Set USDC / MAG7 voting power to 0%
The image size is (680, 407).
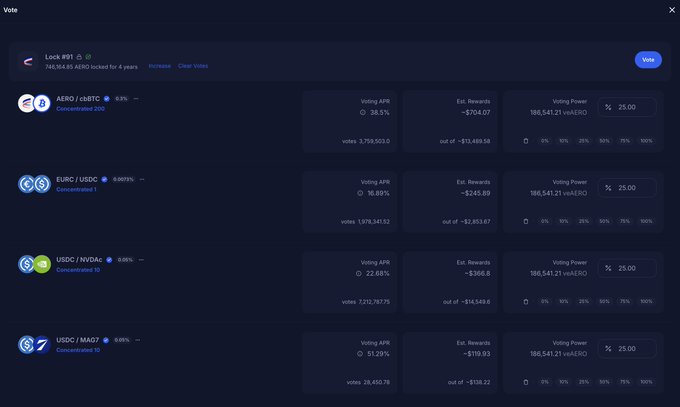(545, 382)
